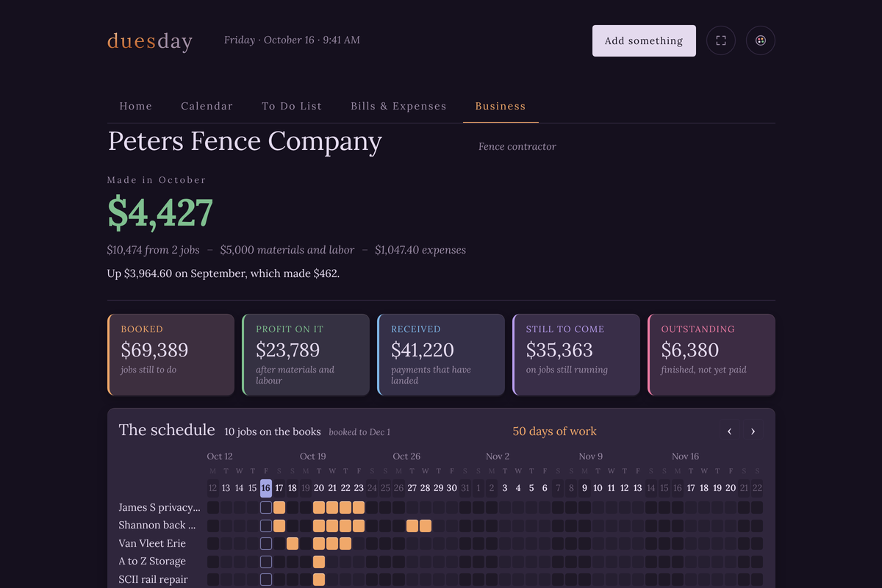Open fullscreen mode with the expand icon

pyautogui.click(x=721, y=40)
